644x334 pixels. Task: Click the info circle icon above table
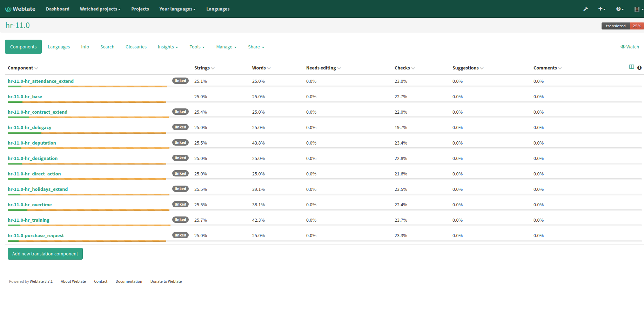(x=639, y=68)
